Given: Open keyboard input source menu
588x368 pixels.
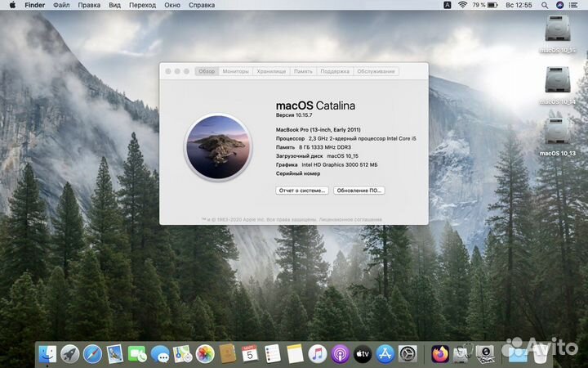Looking at the screenshot, I should [448, 5].
